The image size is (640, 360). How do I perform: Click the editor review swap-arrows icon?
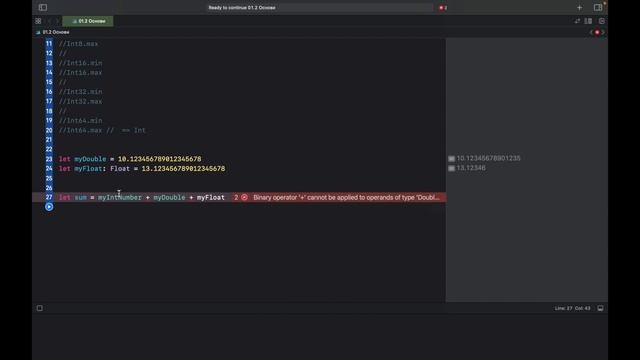pyautogui.click(x=577, y=21)
